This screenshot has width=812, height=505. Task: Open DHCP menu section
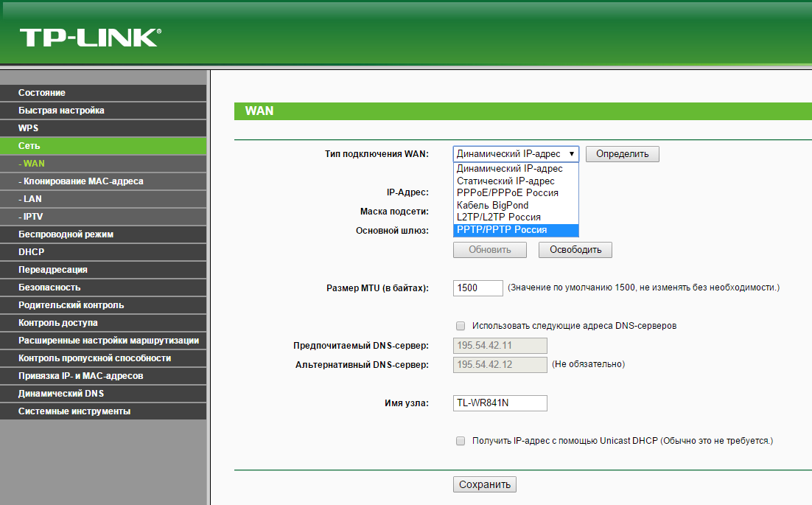32,252
